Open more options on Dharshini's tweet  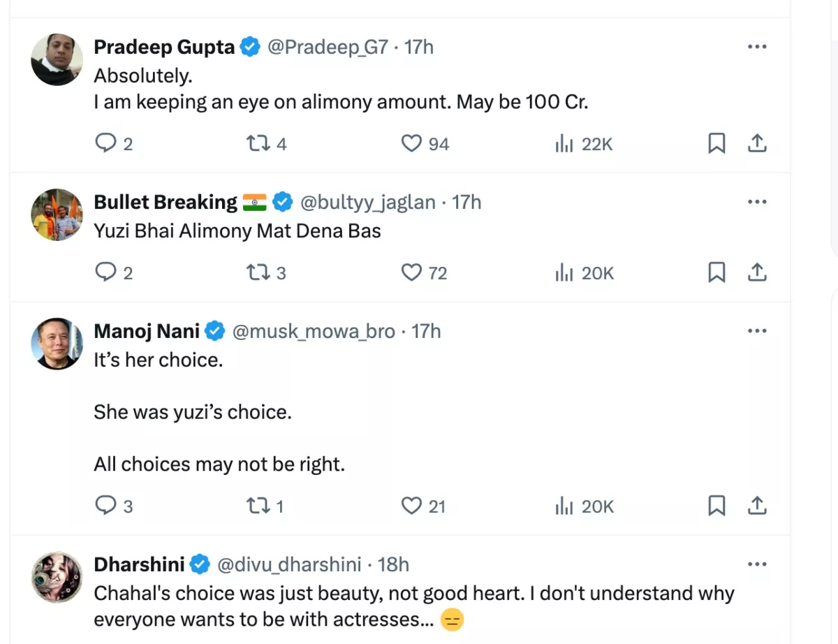pyautogui.click(x=757, y=564)
